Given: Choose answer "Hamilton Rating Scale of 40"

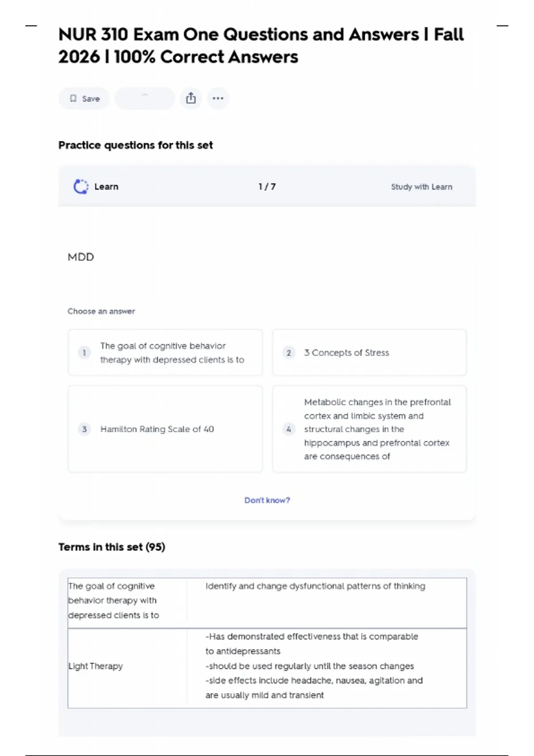Looking at the screenshot, I should 157,429.
